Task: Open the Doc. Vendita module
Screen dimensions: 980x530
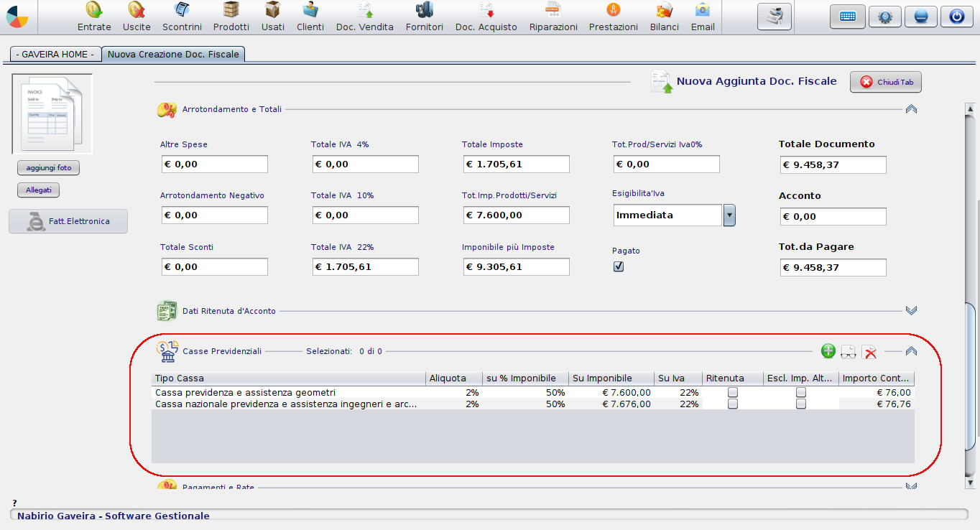Action: (x=365, y=17)
